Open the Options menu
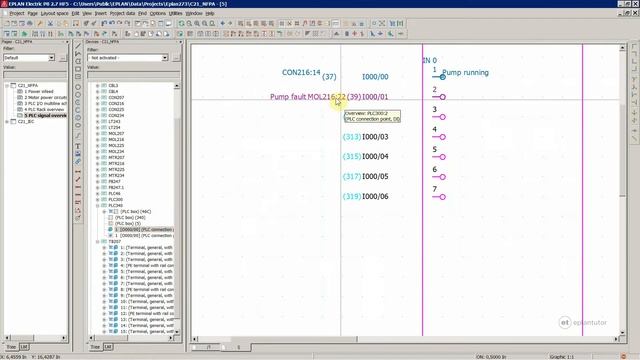Screen dimensions: 640x360 point(158,13)
